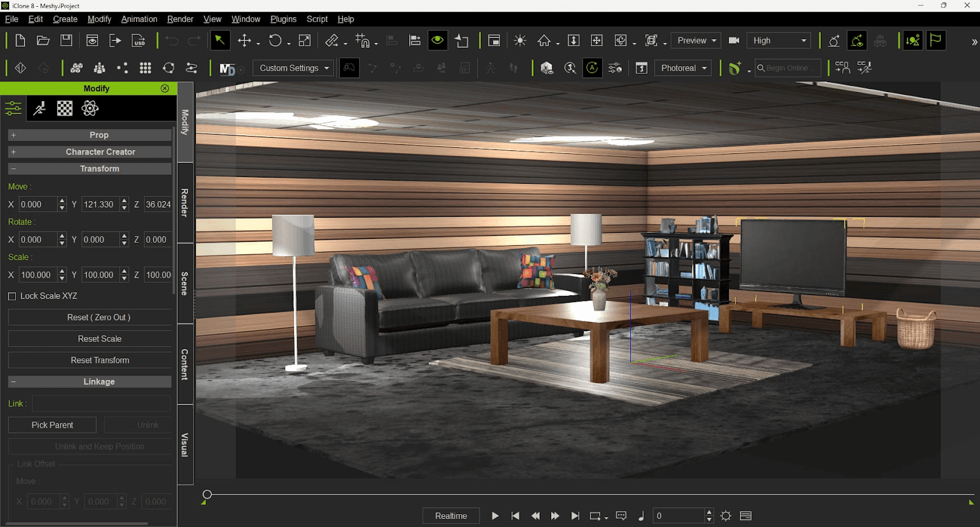Screen dimensions: 980x527
Task: Open the MD Motion Director icon
Action: tap(227, 69)
